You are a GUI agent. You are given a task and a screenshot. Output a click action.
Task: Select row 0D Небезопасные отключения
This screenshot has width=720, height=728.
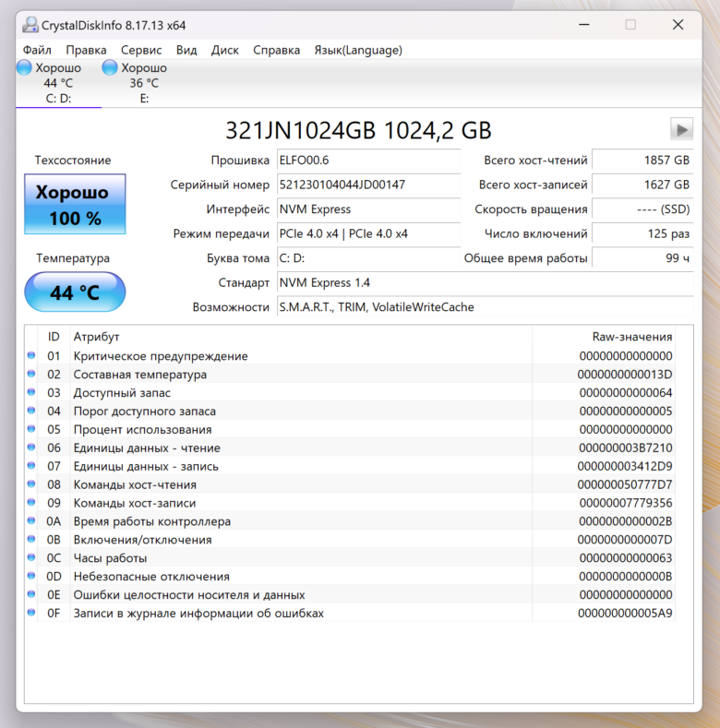point(350,576)
